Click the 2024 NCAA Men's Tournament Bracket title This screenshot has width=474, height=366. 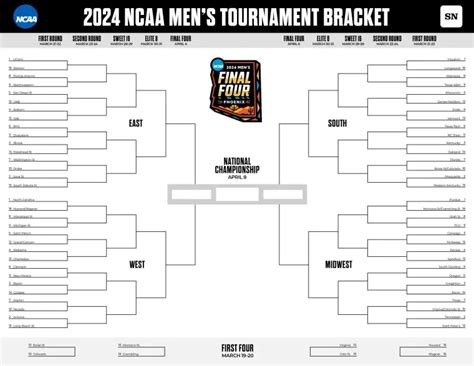tap(236, 17)
